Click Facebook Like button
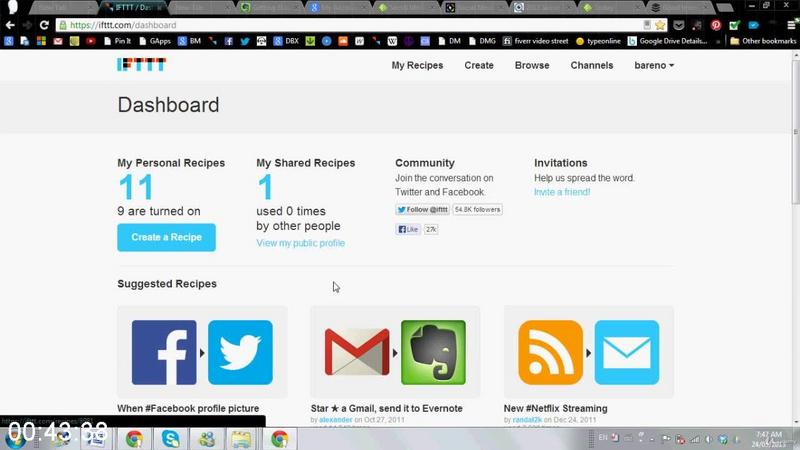 coord(408,229)
